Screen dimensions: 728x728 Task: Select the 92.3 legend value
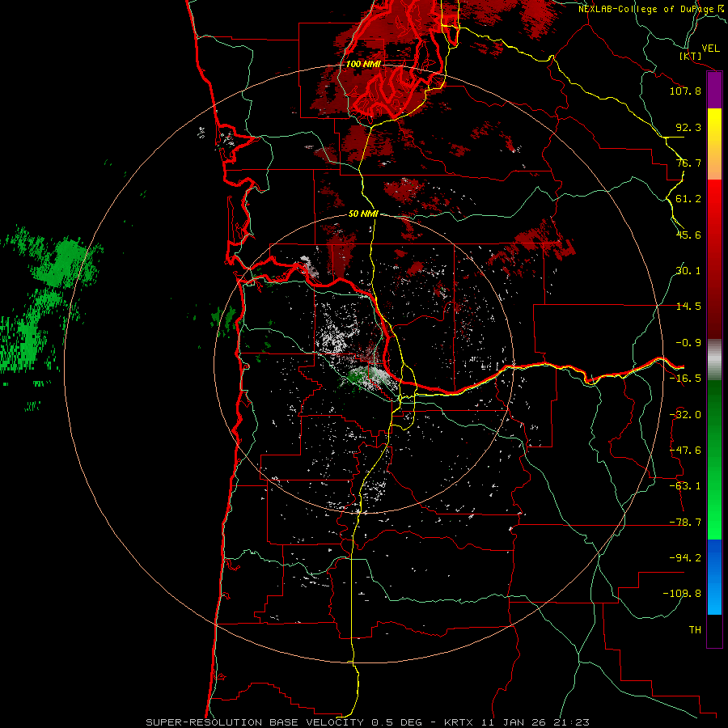pos(688,127)
